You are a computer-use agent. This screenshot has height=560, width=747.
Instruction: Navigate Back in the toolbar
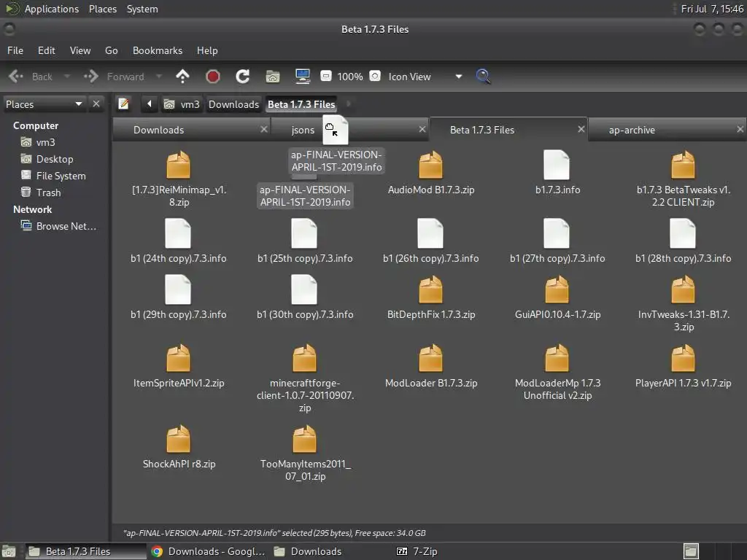coord(31,76)
